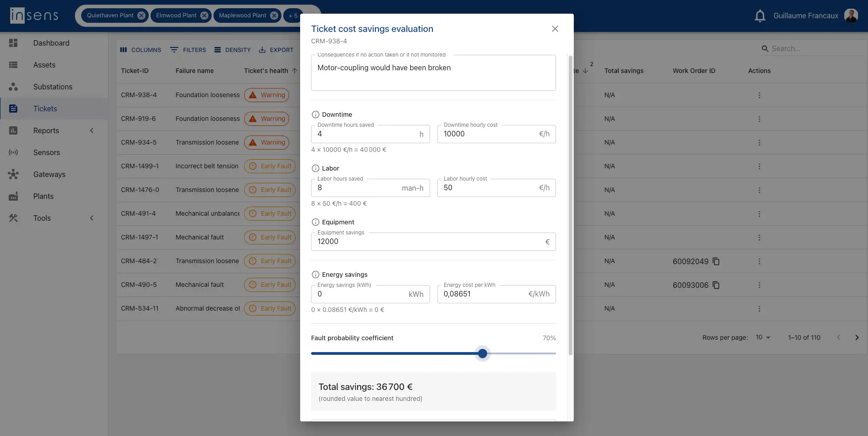Screen dimensions: 868x436
Task: Open the Rows per page dropdown
Action: [763, 337]
